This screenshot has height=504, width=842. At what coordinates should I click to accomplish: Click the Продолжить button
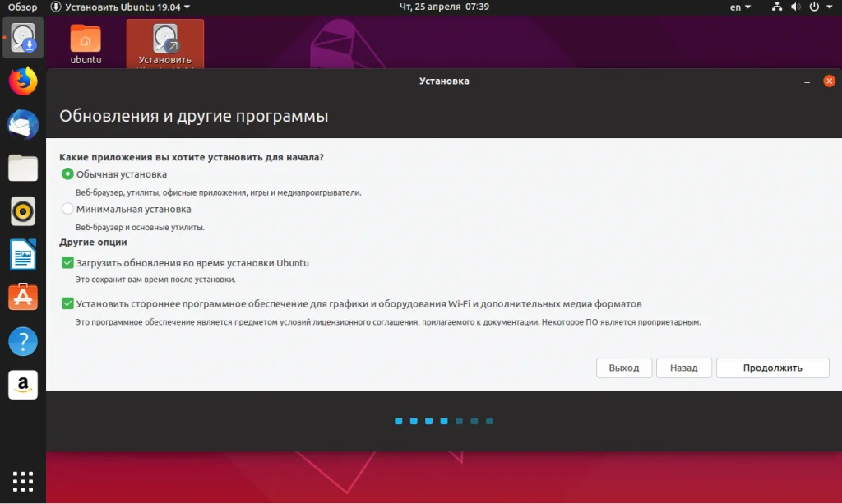(772, 368)
